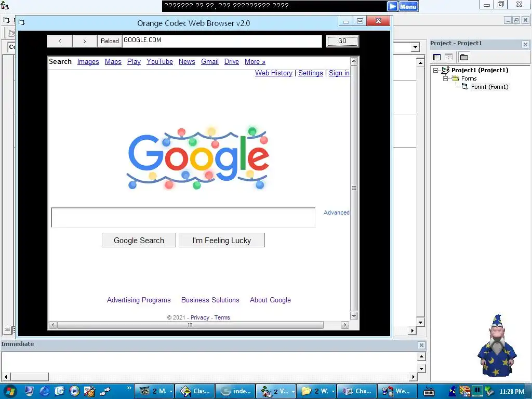Click the blue Menu button at top
Image resolution: width=532 pixels, height=399 pixels.
coord(408,6)
